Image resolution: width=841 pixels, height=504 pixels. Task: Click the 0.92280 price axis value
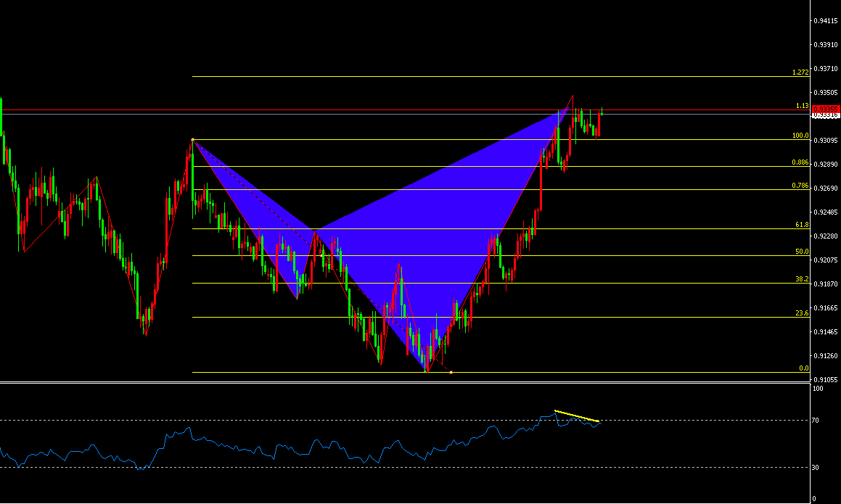click(826, 236)
